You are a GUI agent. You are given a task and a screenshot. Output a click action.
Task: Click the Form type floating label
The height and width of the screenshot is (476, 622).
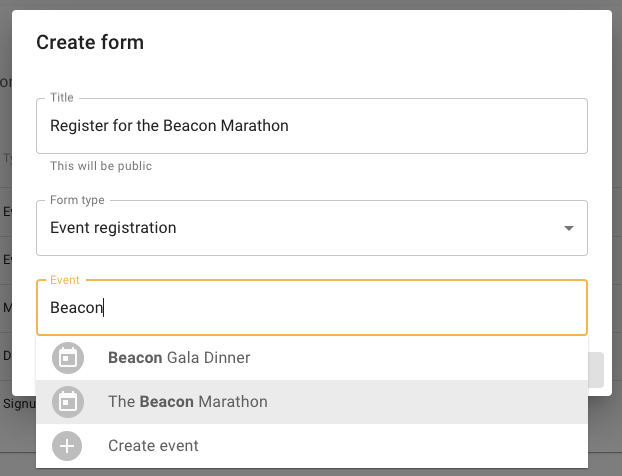77,200
